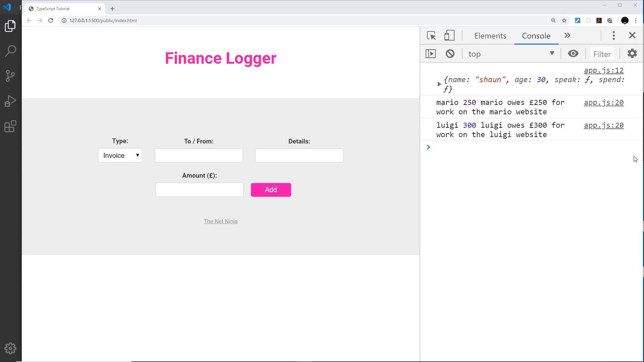The width and height of the screenshot is (644, 362).
Task: Open the JavaScript context dropdown 'top'
Action: click(x=511, y=54)
